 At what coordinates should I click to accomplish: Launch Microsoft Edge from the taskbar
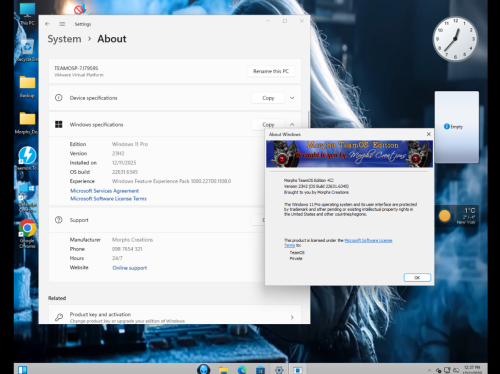click(x=242, y=370)
